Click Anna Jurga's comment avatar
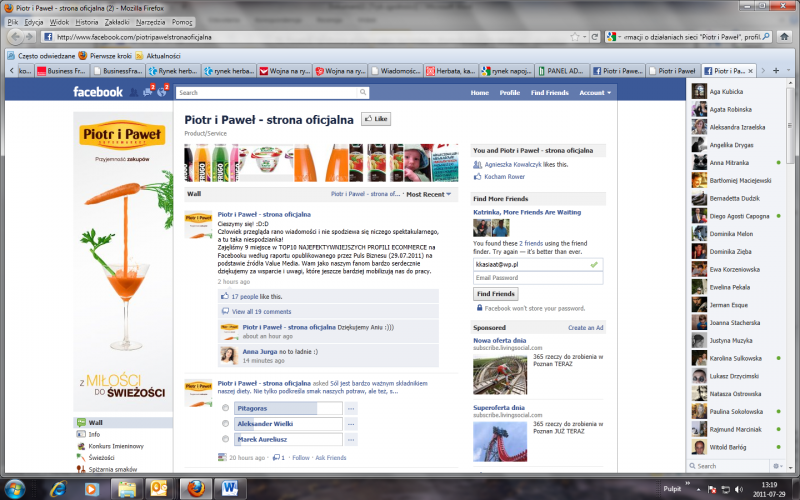 [x=228, y=355]
